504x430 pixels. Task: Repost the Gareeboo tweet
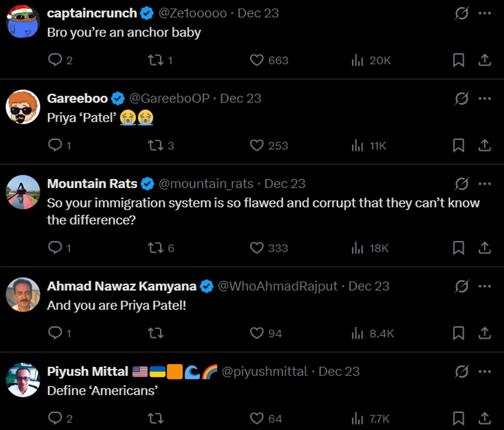(155, 145)
